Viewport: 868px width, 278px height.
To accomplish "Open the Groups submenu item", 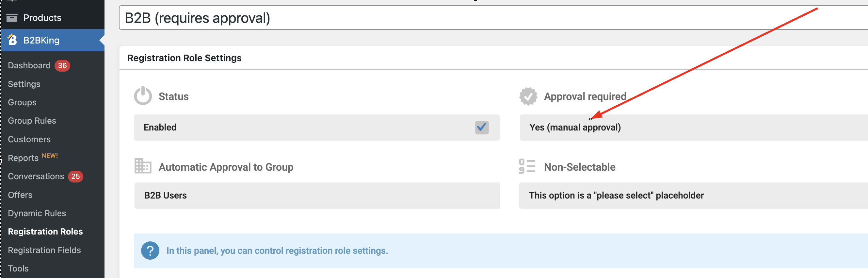I will pos(22,102).
